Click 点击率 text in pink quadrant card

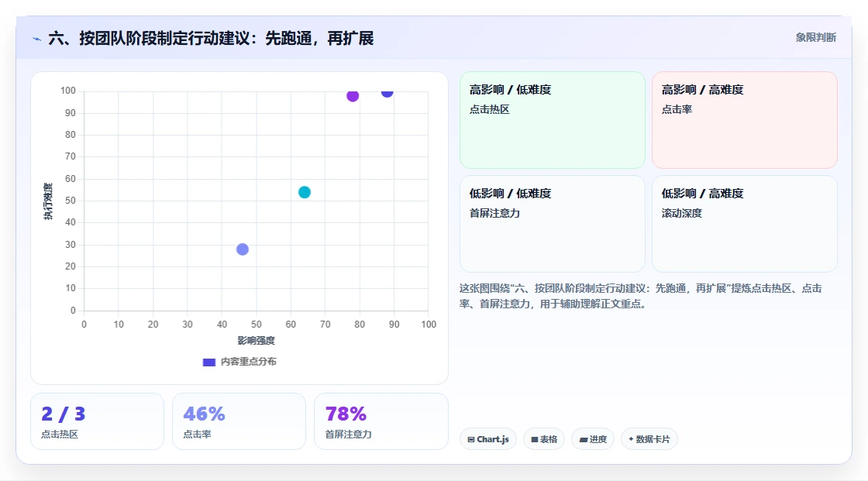pyautogui.click(x=677, y=109)
